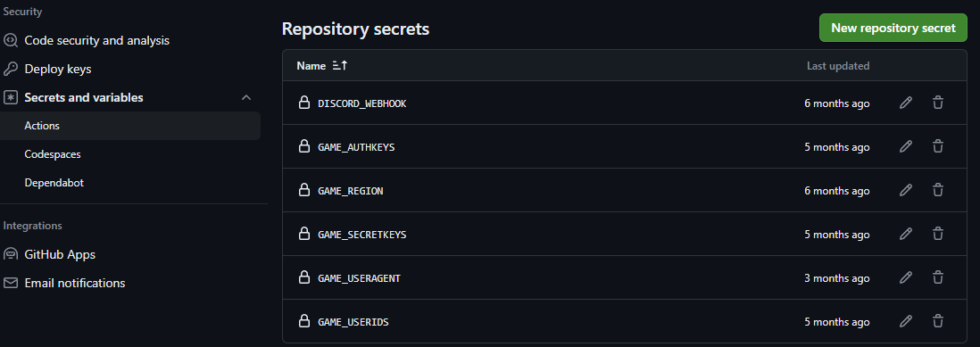Delete the GAME_USERAGENT secret trash icon
980x347 pixels.
tap(937, 277)
